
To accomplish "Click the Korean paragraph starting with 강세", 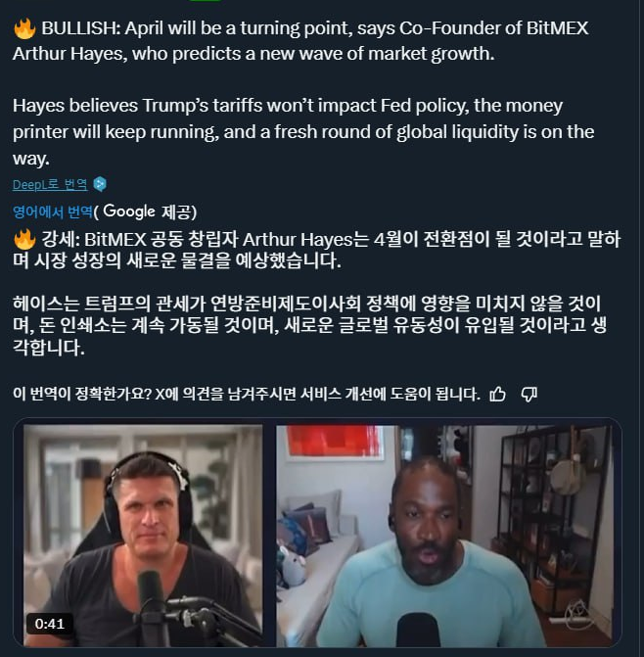I will coord(316,250).
